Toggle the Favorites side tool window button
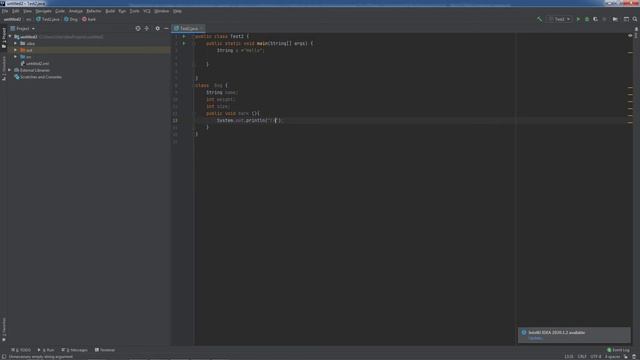Image resolution: width=640 pixels, height=360 pixels. [x=4, y=329]
